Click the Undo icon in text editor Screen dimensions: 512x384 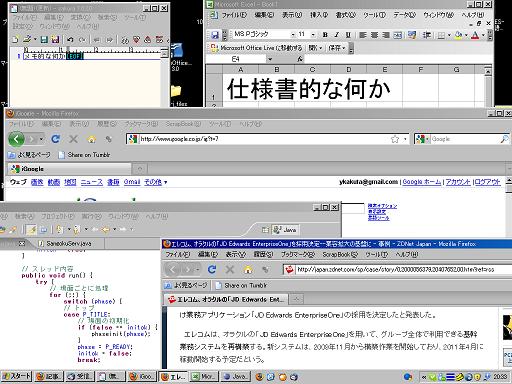70,40
